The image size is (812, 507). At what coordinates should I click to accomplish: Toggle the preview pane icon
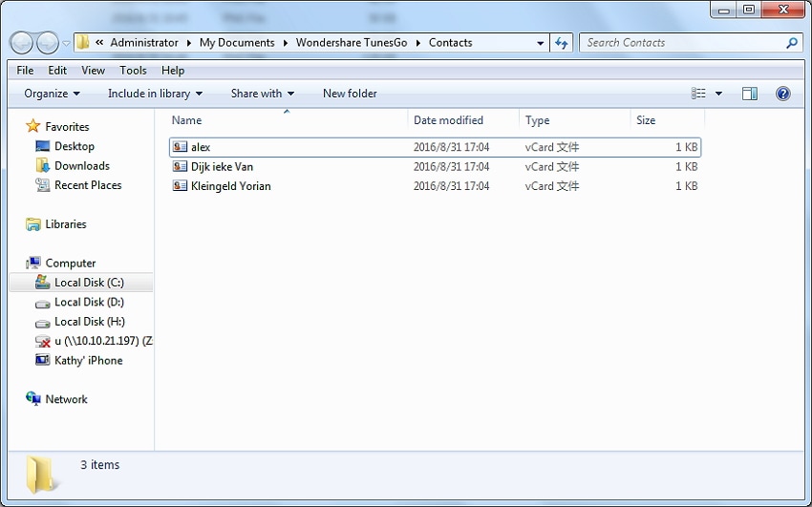(749, 94)
